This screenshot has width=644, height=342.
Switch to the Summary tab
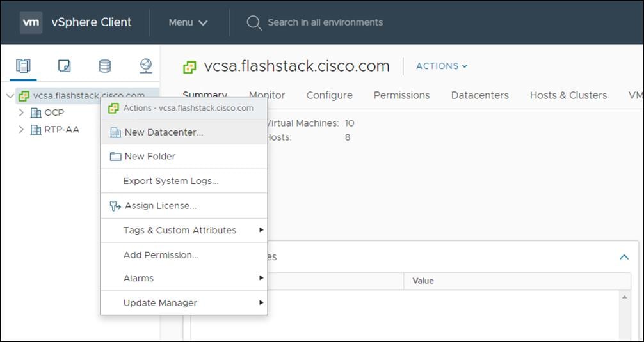click(x=205, y=94)
